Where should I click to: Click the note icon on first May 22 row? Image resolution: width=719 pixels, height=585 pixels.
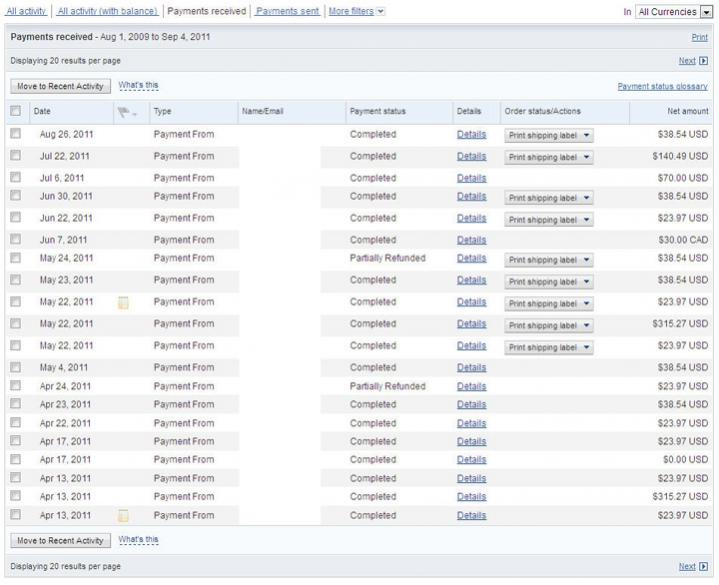tap(124, 302)
